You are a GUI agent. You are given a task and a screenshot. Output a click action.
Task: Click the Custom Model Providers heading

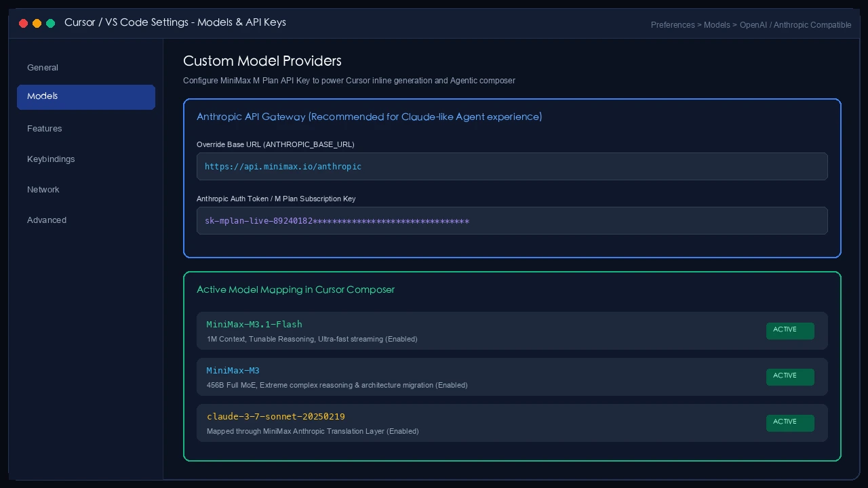tap(262, 61)
